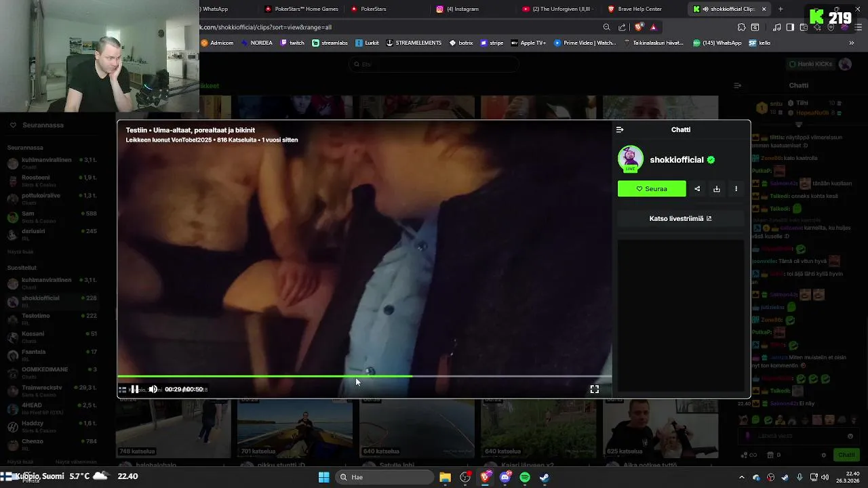
Task: Share this page from address bar
Action: point(622,27)
